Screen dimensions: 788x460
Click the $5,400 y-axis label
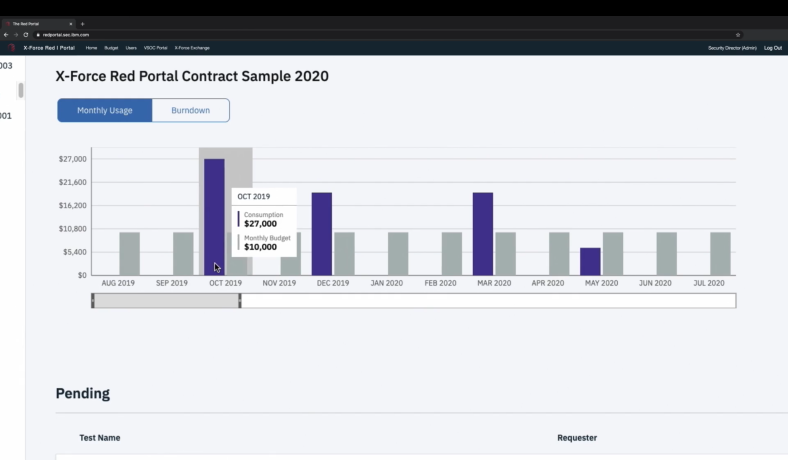point(74,252)
